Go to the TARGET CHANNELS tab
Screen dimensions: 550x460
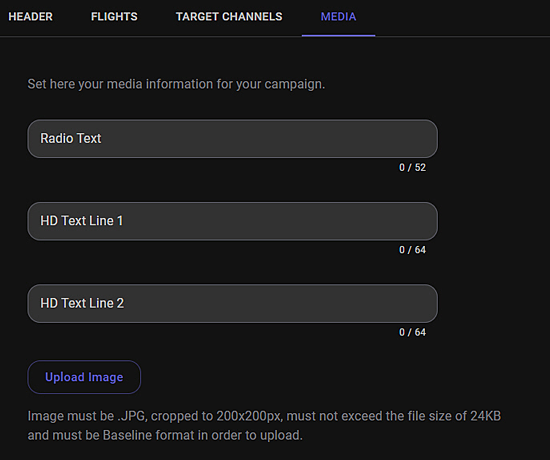tap(229, 16)
